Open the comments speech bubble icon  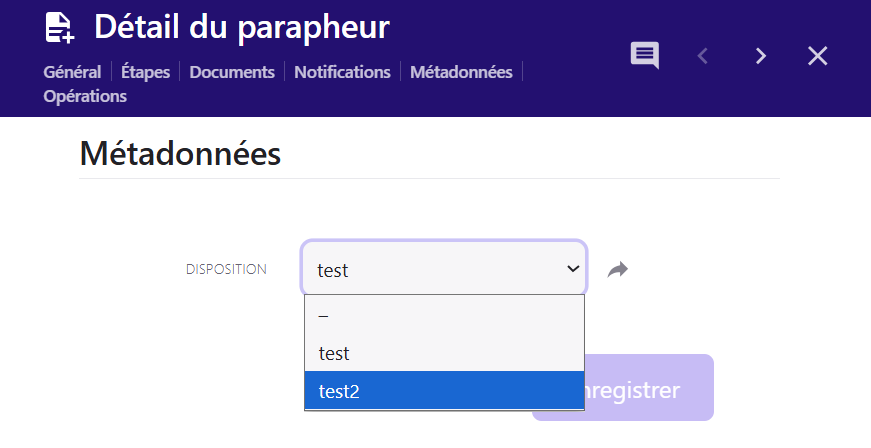click(644, 55)
